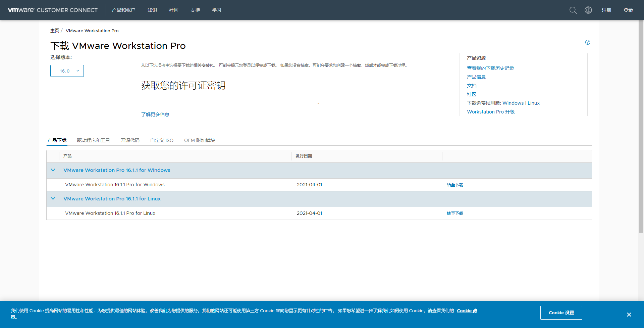Open the language globe icon
The height and width of the screenshot is (328, 644).
[588, 10]
